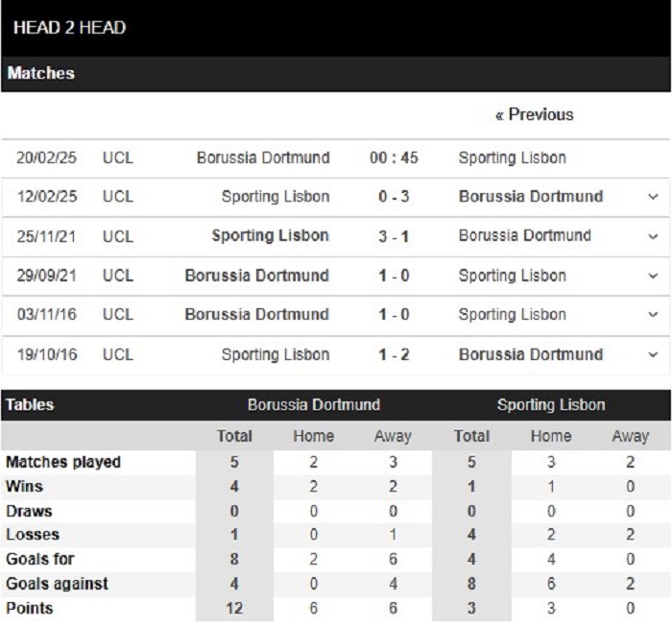Open the Matches section header
This screenshot has width=672, height=628.
[40, 73]
